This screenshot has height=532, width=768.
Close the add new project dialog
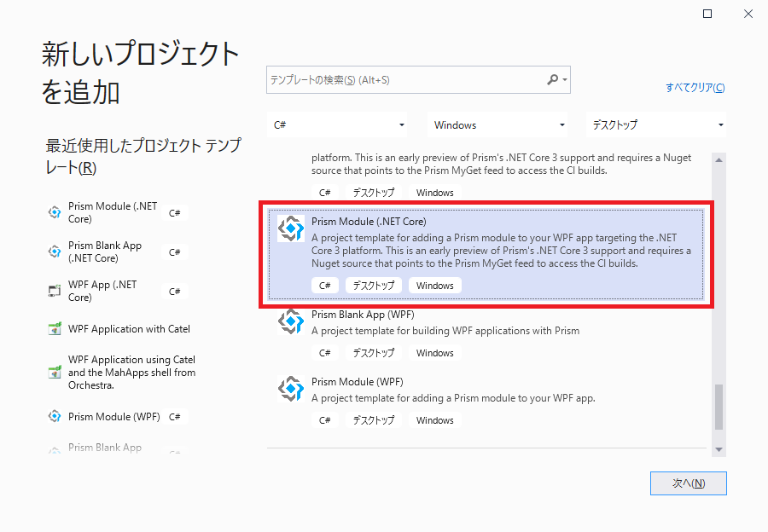[748, 14]
